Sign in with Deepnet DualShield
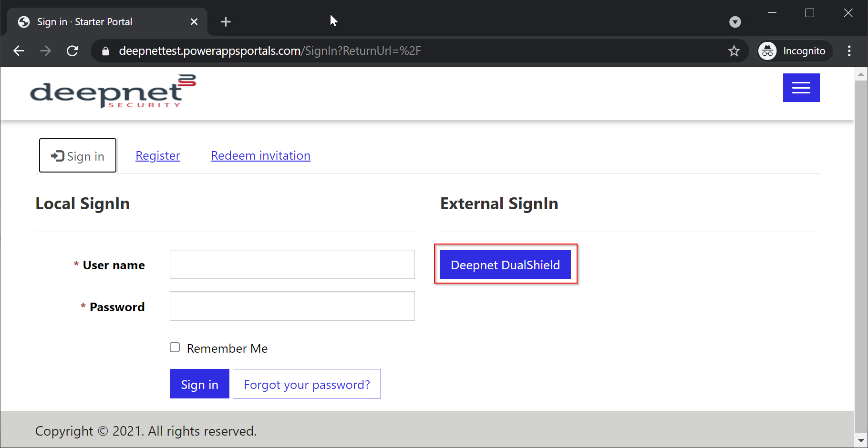Viewport: 868px width, 448px height. pos(505,265)
